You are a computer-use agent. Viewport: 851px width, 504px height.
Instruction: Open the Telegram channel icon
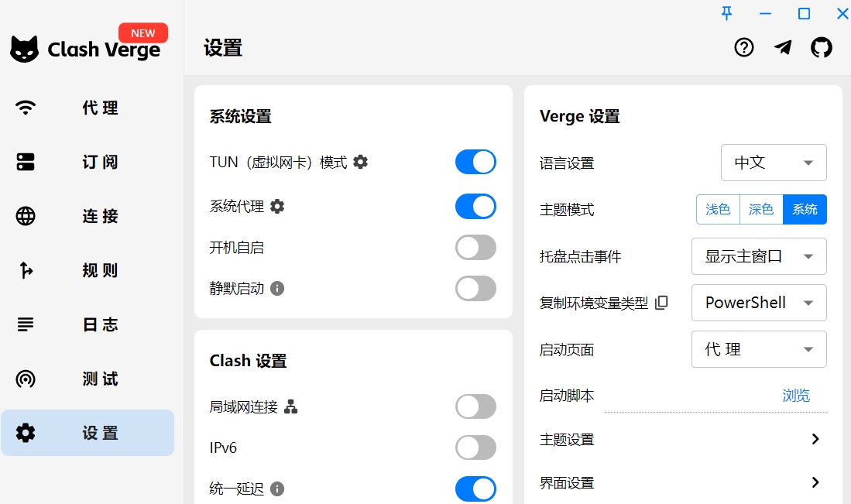782,47
